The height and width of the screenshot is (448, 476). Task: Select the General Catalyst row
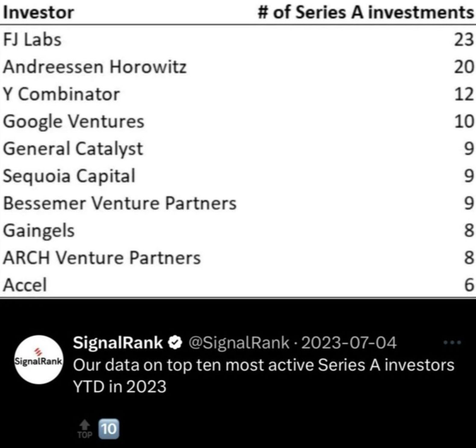[x=238, y=148]
